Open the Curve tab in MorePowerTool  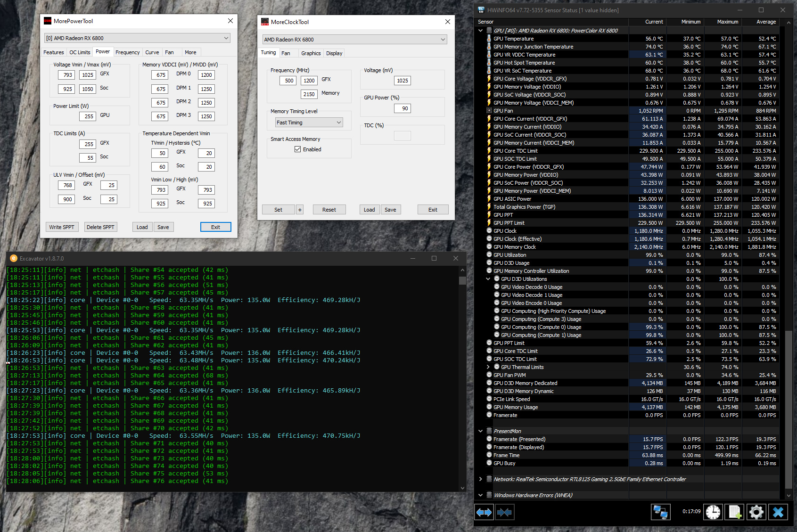(152, 52)
